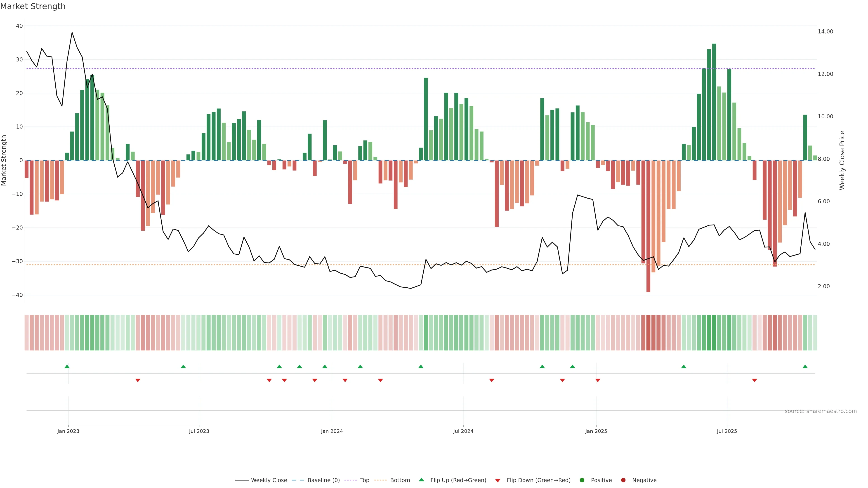Click the darkest red heatmap strip cell

pyautogui.click(x=648, y=332)
